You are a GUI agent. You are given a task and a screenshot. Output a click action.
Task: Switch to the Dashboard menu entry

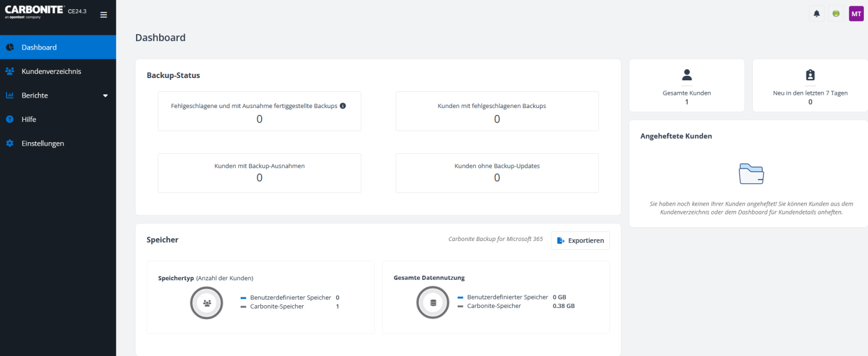coord(39,47)
